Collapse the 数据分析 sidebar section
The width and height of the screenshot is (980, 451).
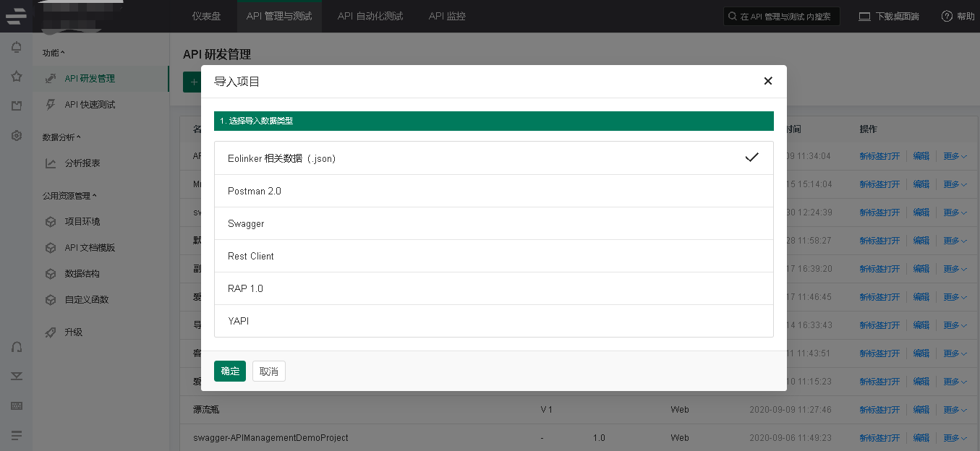61,137
